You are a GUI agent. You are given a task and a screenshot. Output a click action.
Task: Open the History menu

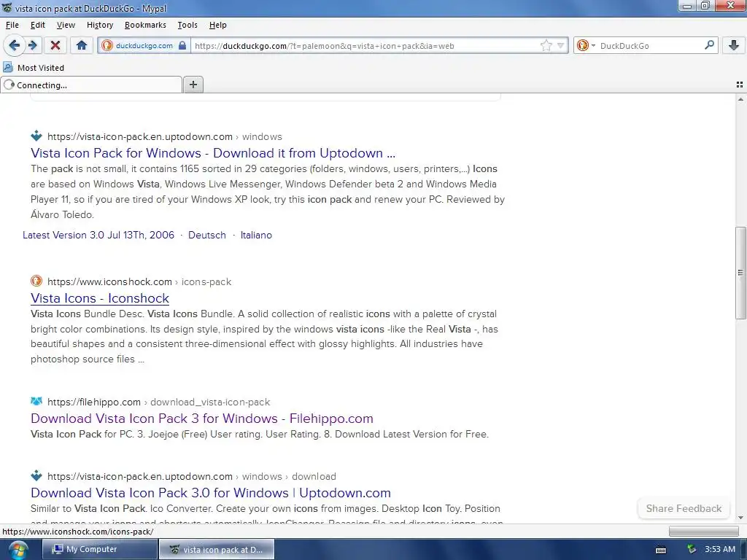tap(100, 25)
